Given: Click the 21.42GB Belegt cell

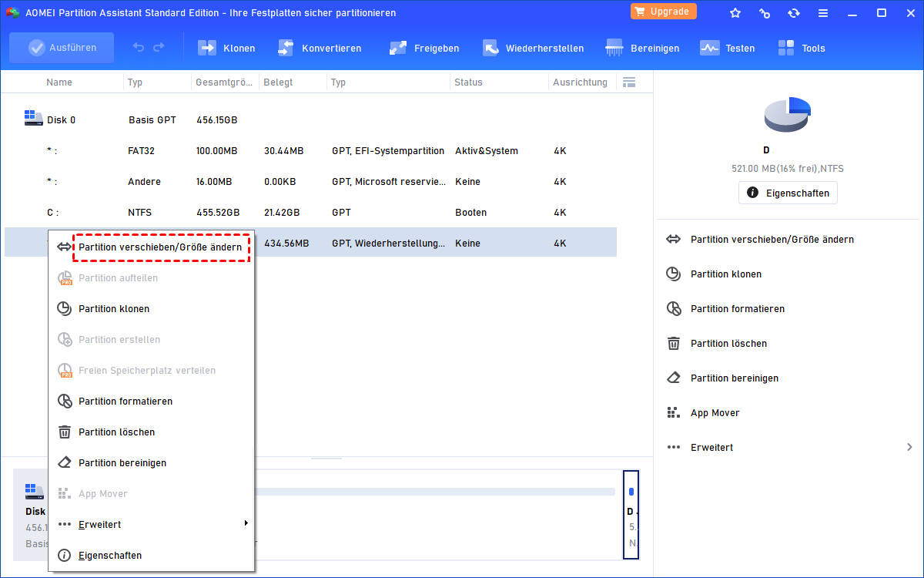Looking at the screenshot, I should [x=282, y=213].
